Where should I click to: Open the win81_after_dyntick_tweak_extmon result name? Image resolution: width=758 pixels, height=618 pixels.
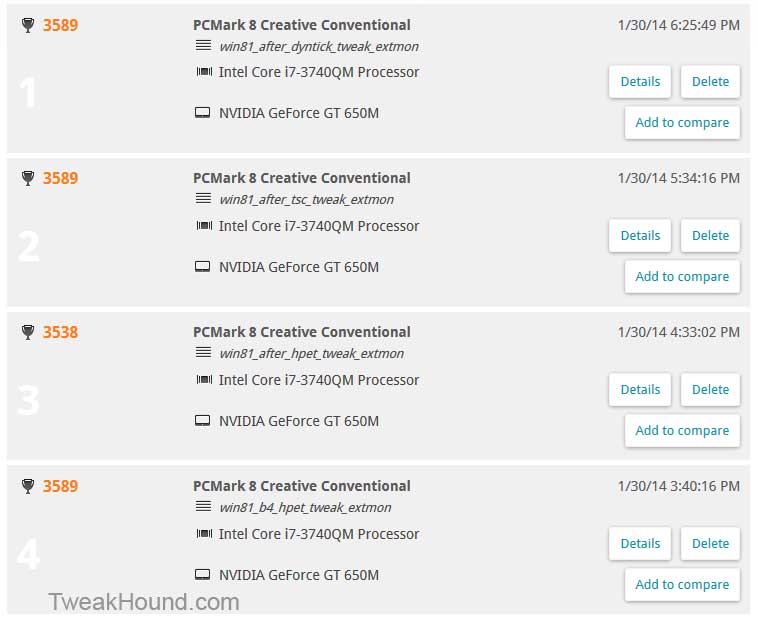click(x=319, y=46)
